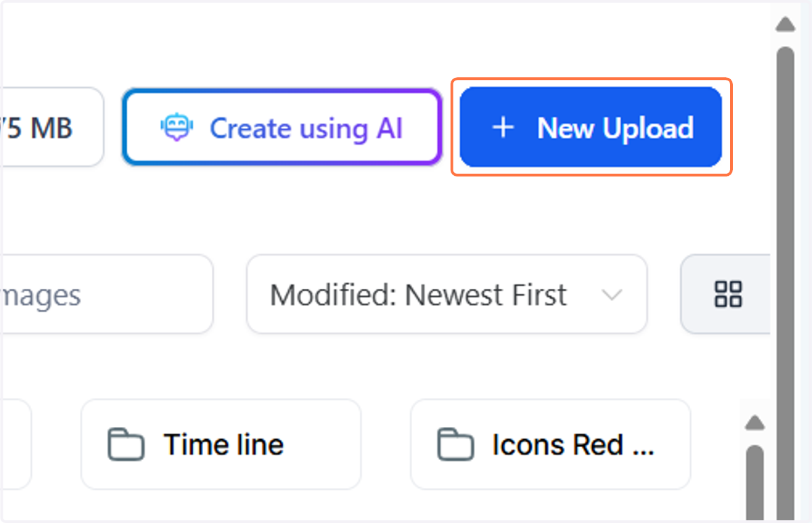Open Create using AI
812x523 pixels.
click(281, 127)
